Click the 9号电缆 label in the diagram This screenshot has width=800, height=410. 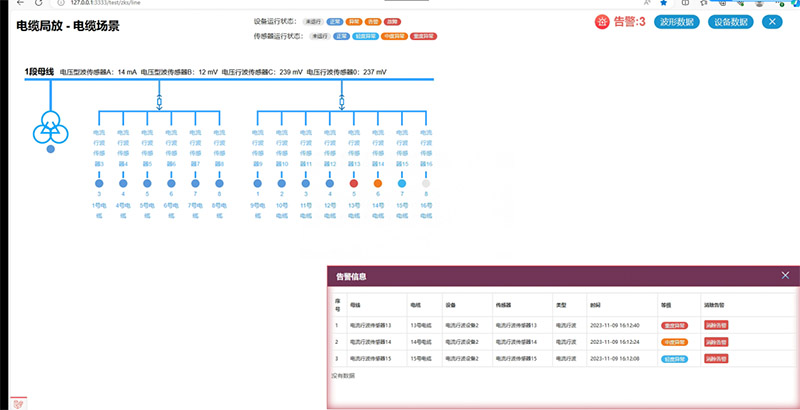pos(258,210)
